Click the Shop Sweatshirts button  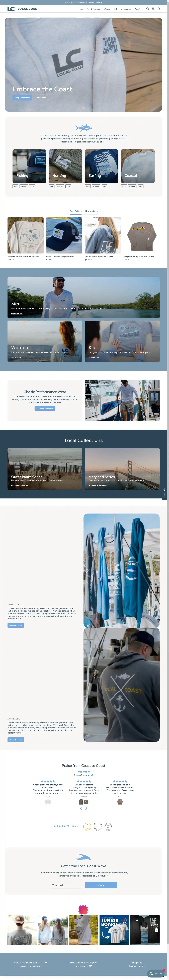tap(22, 98)
